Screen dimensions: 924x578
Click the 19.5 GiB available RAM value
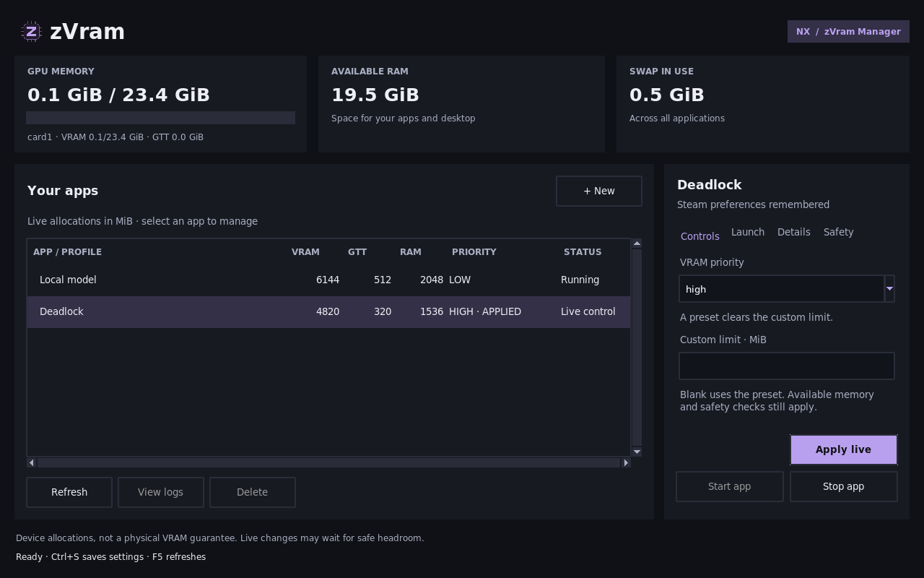click(x=375, y=95)
